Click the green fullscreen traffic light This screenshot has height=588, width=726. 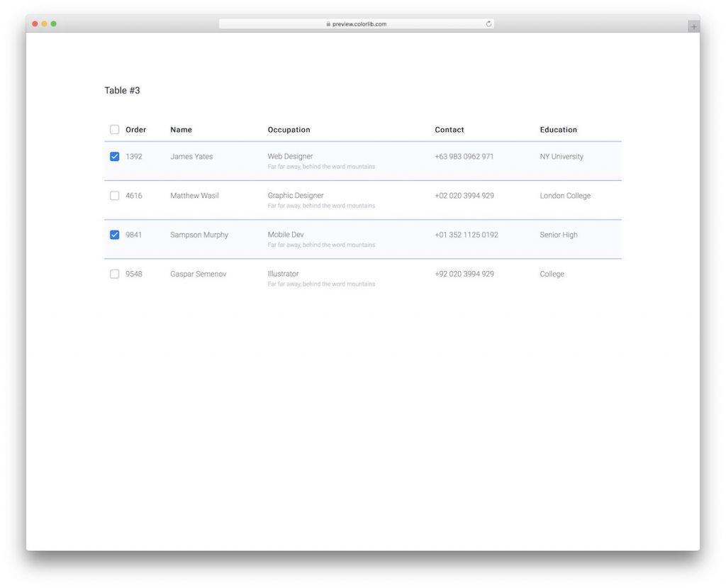point(52,23)
